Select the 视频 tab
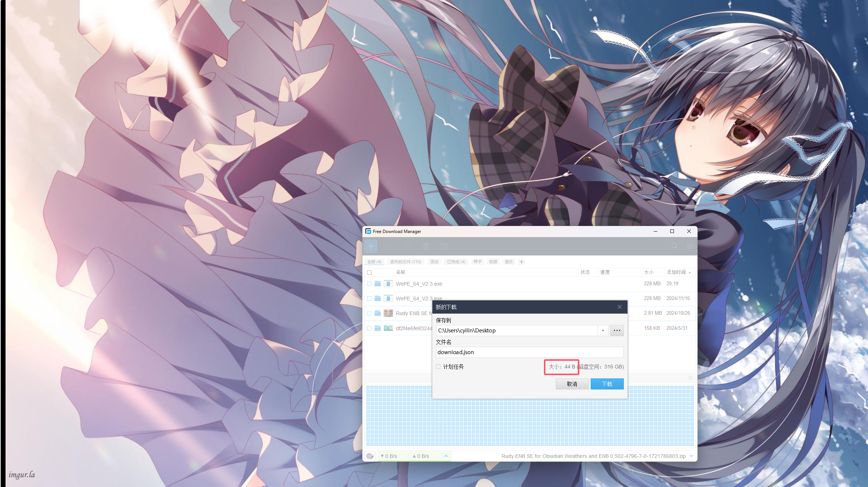The width and height of the screenshot is (868, 487). (x=493, y=262)
